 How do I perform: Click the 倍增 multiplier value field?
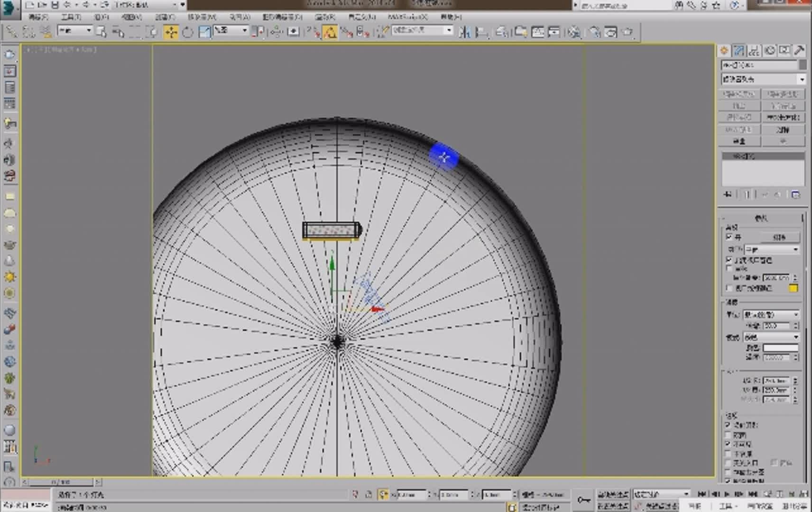click(777, 326)
